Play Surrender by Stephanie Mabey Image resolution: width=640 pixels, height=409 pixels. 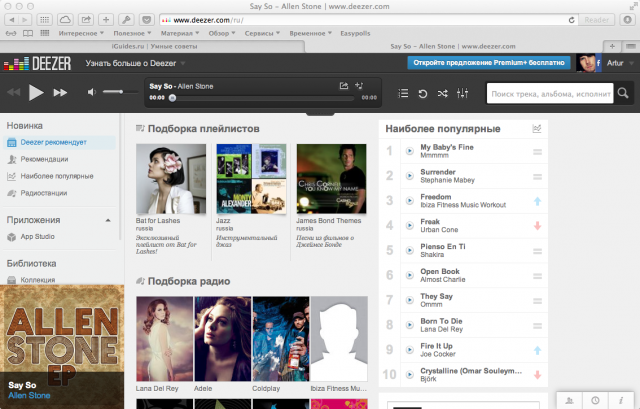[409, 176]
